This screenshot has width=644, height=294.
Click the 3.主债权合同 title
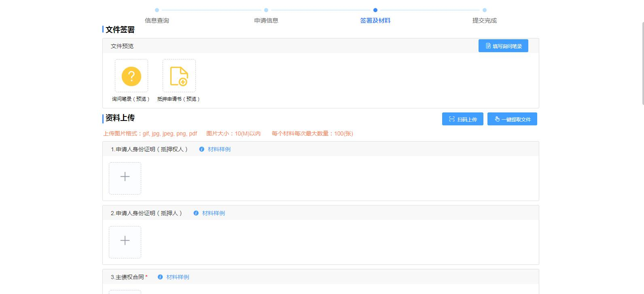[x=127, y=277]
